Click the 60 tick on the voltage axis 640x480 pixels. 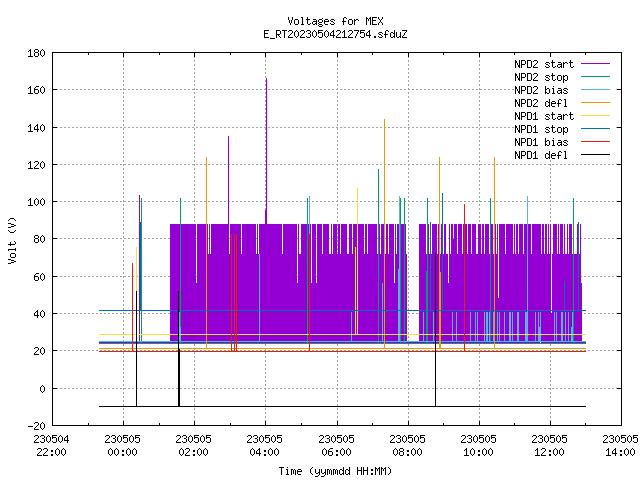(x=39, y=277)
